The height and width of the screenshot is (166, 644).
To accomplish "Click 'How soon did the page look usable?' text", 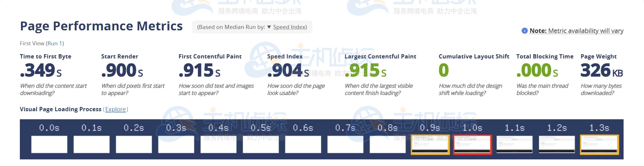I will point(296,89).
